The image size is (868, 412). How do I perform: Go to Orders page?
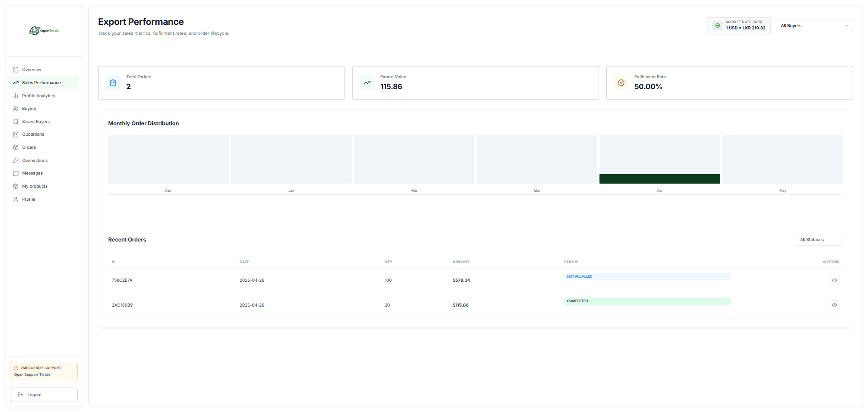(x=44, y=147)
